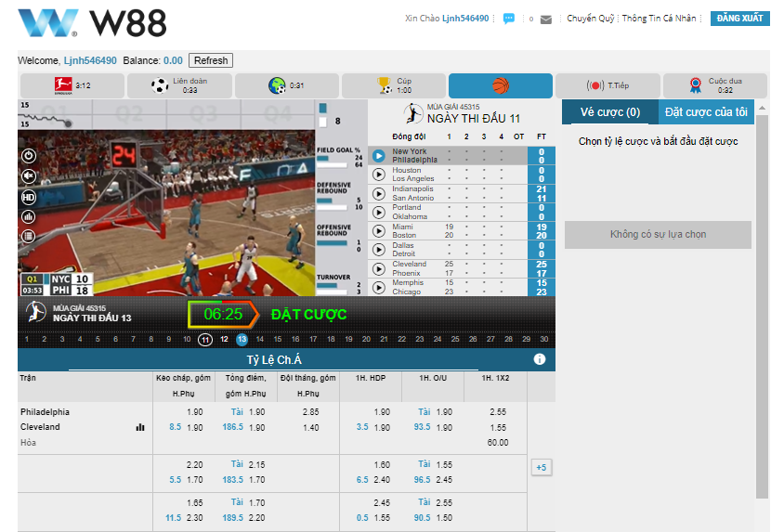Click the ĐĂNG XUẤT logout button
The height and width of the screenshot is (532, 771).
click(x=739, y=19)
